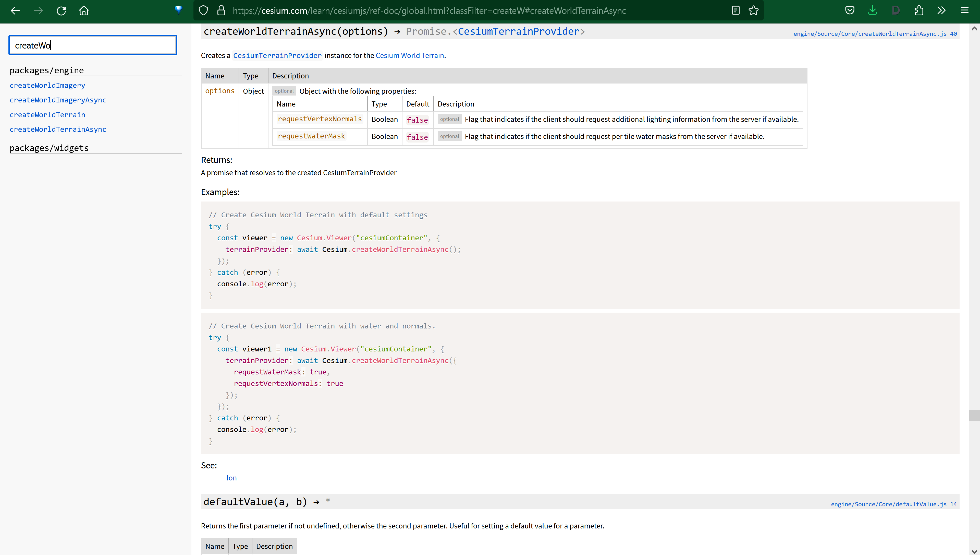Image resolution: width=980 pixels, height=555 pixels.
Task: Open the Downloads panel
Action: coord(873,10)
